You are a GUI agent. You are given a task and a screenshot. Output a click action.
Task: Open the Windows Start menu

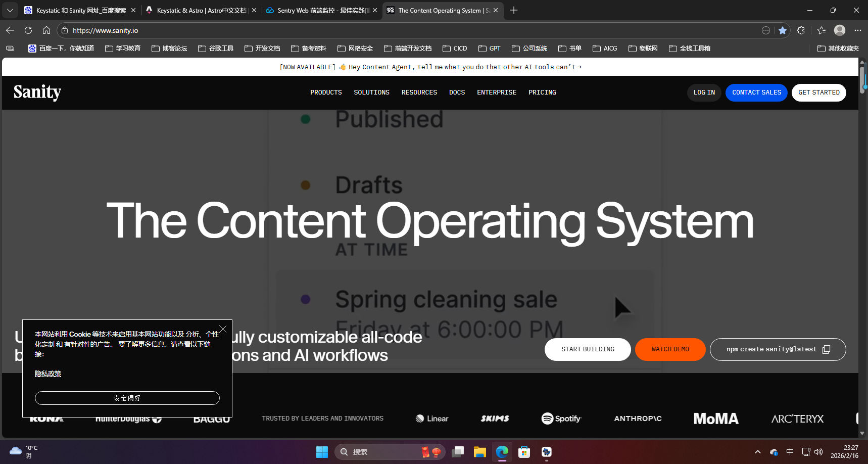pos(322,452)
